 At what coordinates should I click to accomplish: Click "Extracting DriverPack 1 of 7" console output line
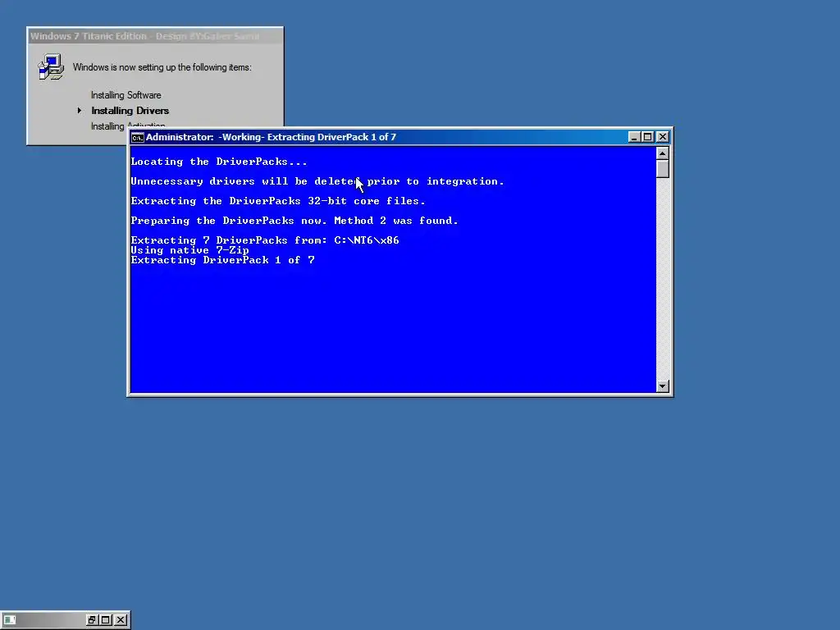pos(223,260)
